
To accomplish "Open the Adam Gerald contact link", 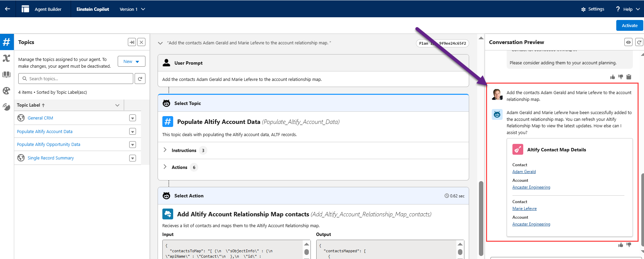I will point(524,172).
